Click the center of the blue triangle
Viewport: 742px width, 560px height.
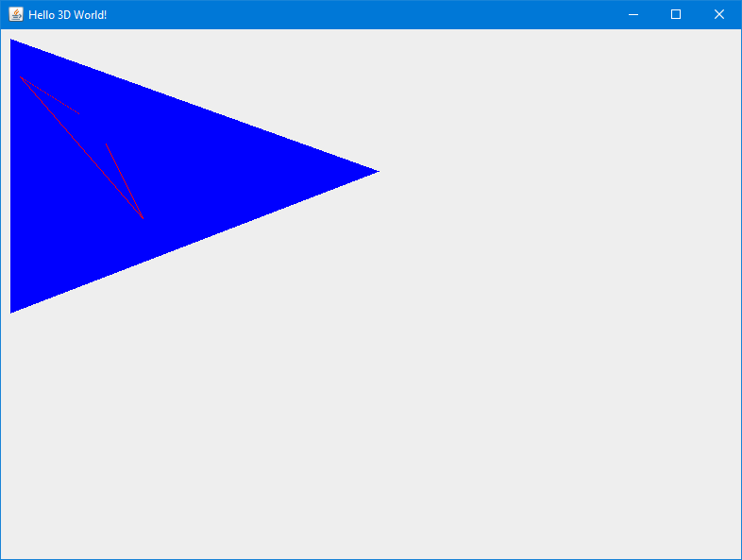pos(133,175)
